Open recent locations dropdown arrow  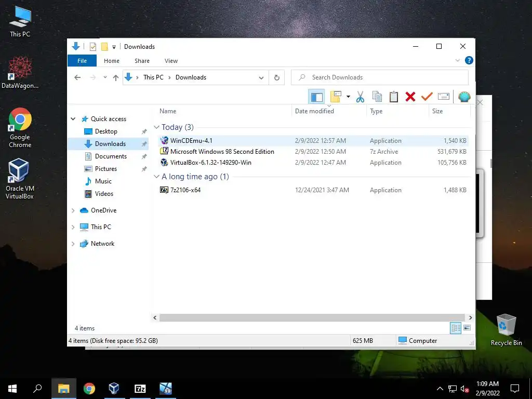(x=105, y=78)
